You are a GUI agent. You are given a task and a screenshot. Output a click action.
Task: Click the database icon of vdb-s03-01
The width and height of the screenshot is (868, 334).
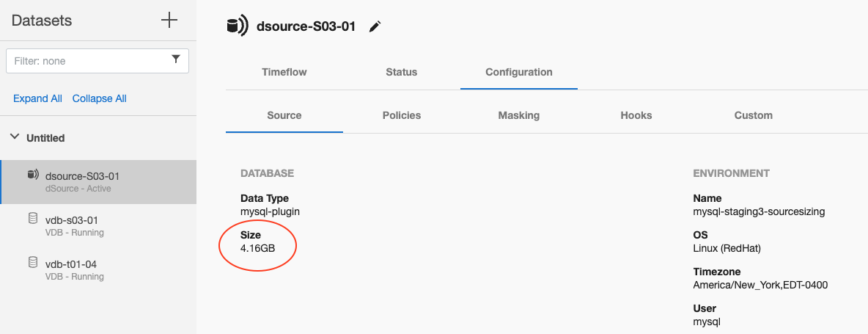(x=32, y=219)
